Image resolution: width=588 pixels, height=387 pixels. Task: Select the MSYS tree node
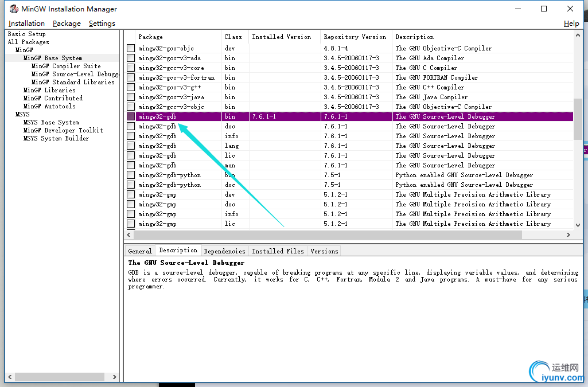(x=22, y=114)
